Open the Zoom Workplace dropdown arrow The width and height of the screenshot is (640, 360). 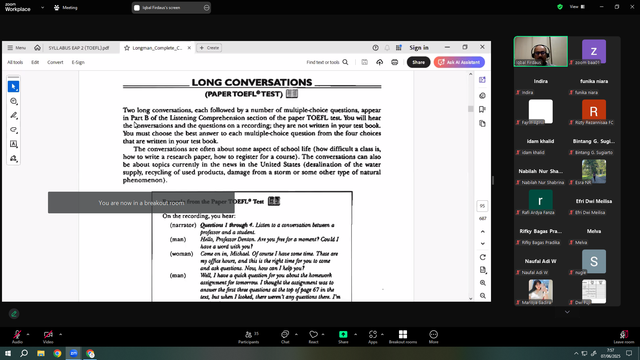click(x=42, y=7)
